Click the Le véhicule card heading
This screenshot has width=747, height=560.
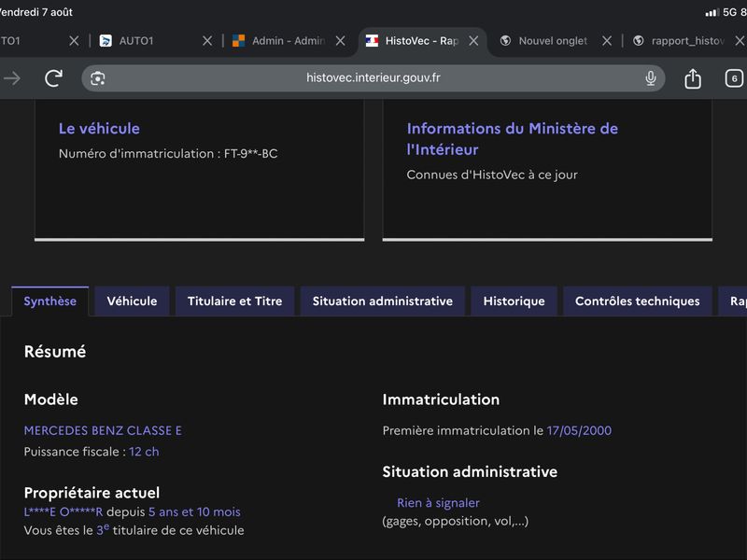99,129
